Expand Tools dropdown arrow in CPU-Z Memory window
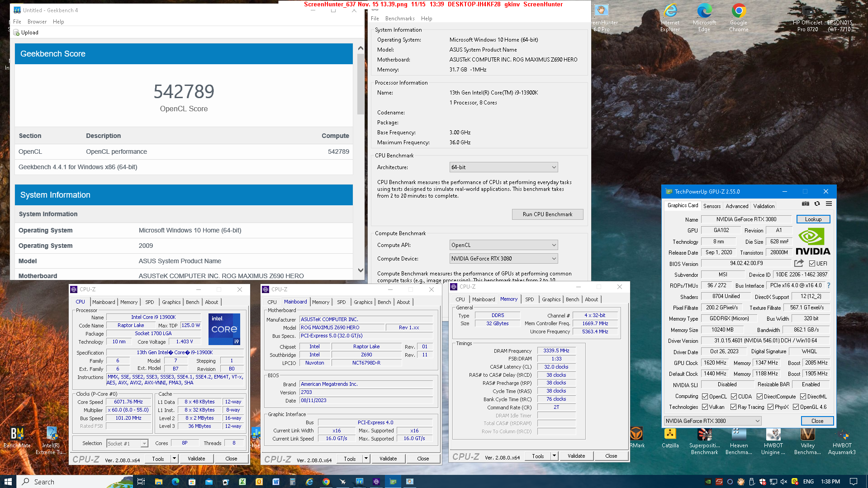 click(554, 456)
